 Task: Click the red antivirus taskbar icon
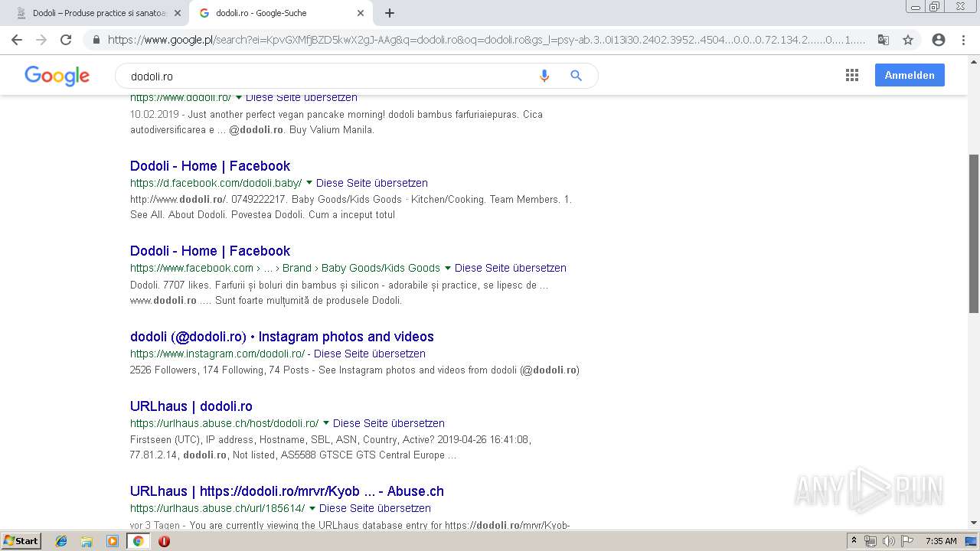tap(164, 541)
